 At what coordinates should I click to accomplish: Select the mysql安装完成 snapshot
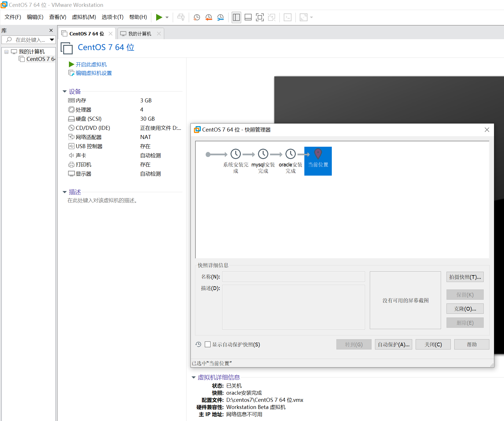[x=263, y=161]
